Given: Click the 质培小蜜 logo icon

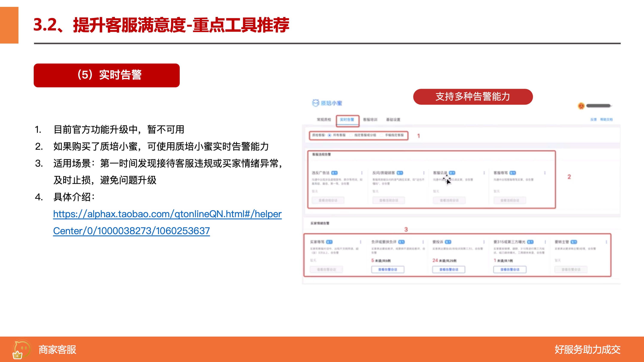Looking at the screenshot, I should tap(315, 103).
